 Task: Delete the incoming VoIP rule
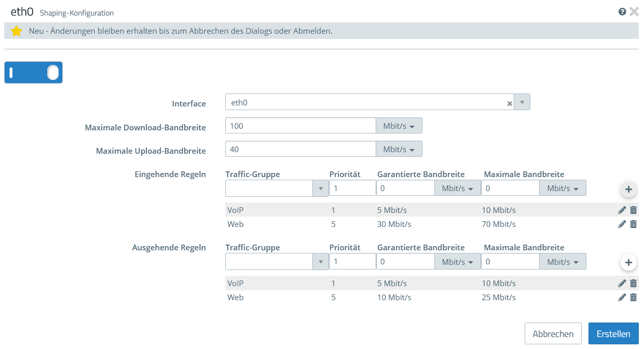tap(633, 210)
